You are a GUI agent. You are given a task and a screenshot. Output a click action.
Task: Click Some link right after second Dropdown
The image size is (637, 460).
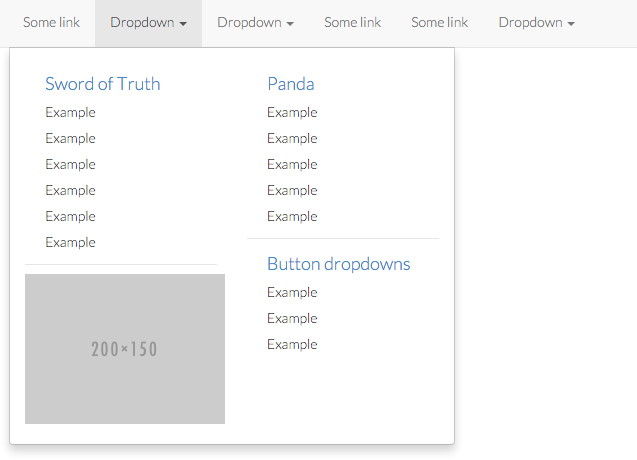pos(352,23)
